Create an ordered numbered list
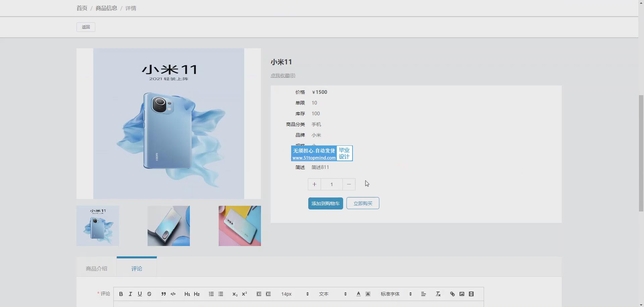 click(211, 294)
